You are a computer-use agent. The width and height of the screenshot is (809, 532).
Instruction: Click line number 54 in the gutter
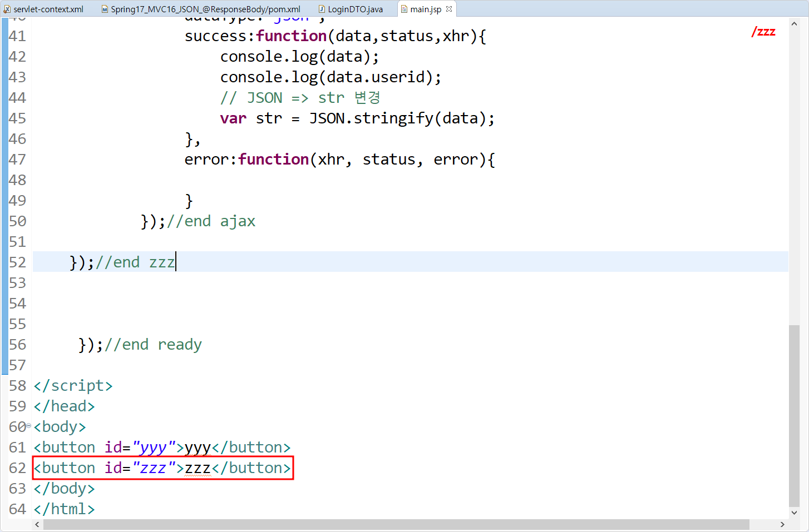(17, 304)
